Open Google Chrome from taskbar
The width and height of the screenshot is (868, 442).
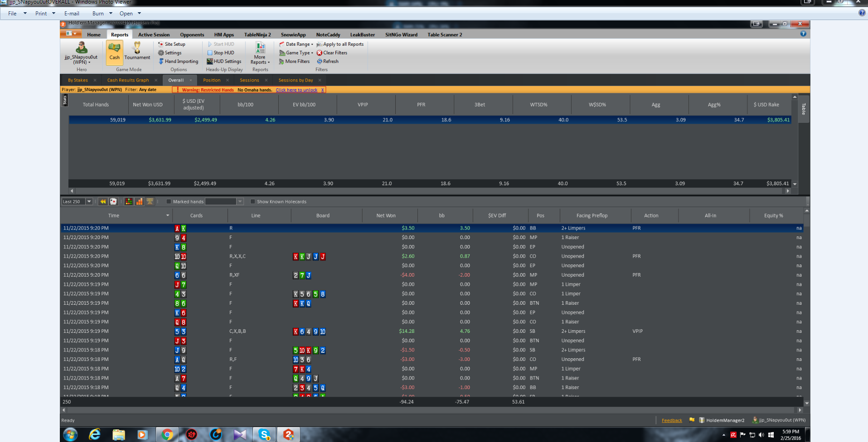click(x=167, y=435)
